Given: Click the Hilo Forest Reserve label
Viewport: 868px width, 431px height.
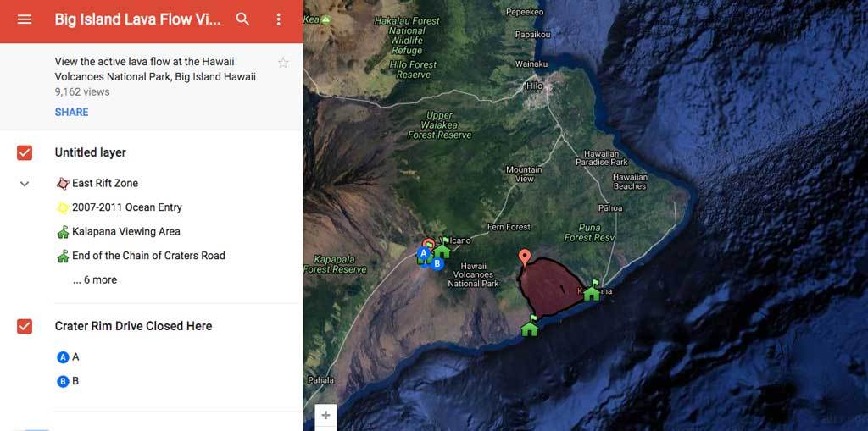Looking at the screenshot, I should [414, 69].
